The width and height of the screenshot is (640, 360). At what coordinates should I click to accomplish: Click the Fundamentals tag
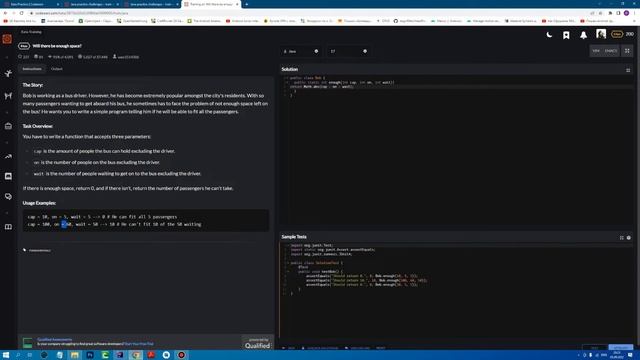tap(40, 250)
